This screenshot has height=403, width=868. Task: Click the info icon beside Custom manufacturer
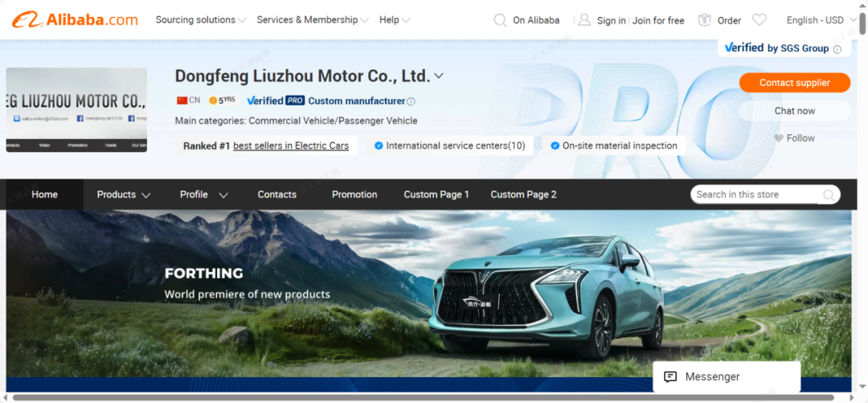411,101
